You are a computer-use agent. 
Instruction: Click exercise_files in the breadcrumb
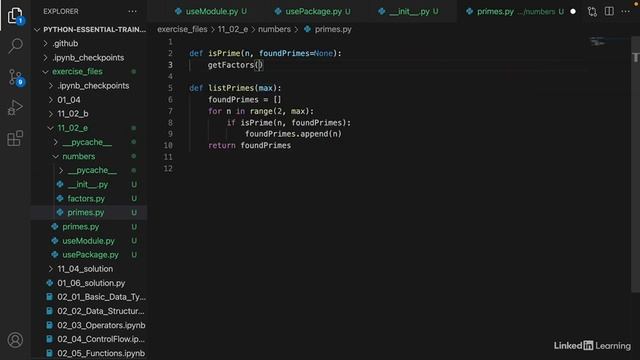[x=182, y=29]
